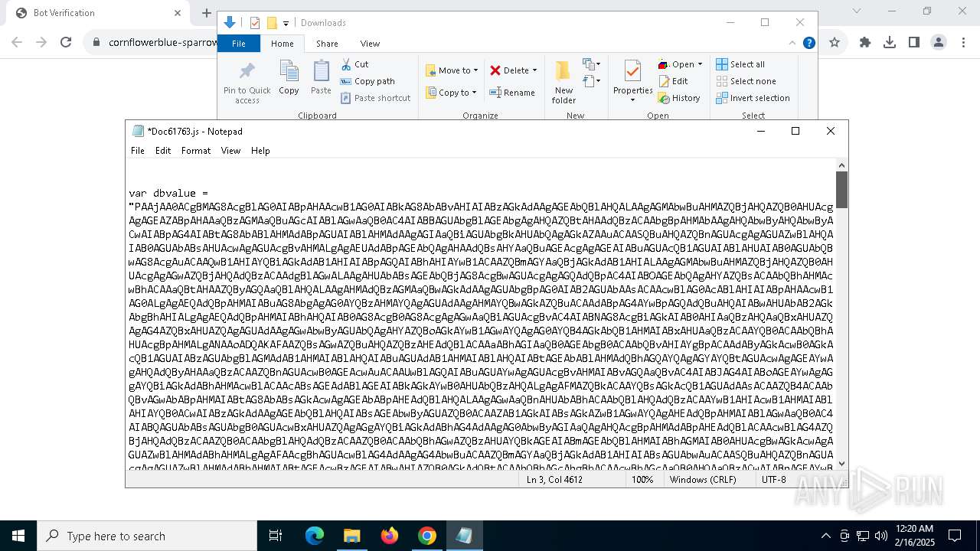Click Copy path in Explorer ribbon
This screenshot has height=551, width=980.
pyautogui.click(x=367, y=81)
